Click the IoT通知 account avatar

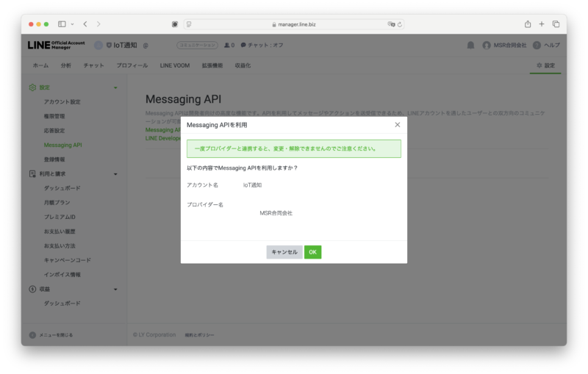pos(98,46)
